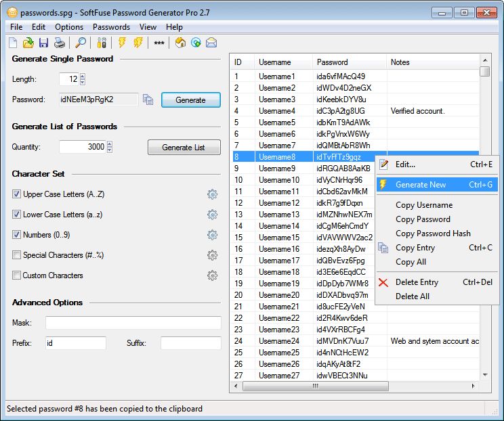Open the File menu

[x=16, y=27]
